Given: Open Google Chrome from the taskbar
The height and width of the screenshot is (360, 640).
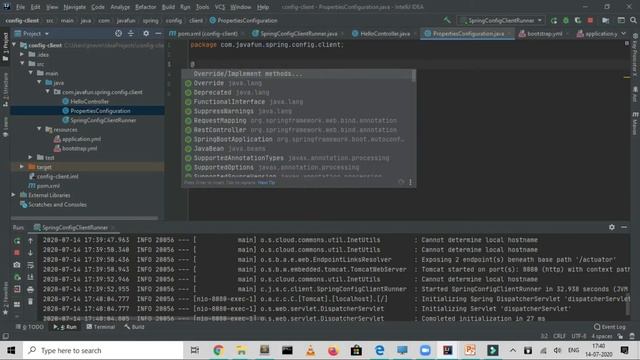Looking at the screenshot, I should 218,350.
